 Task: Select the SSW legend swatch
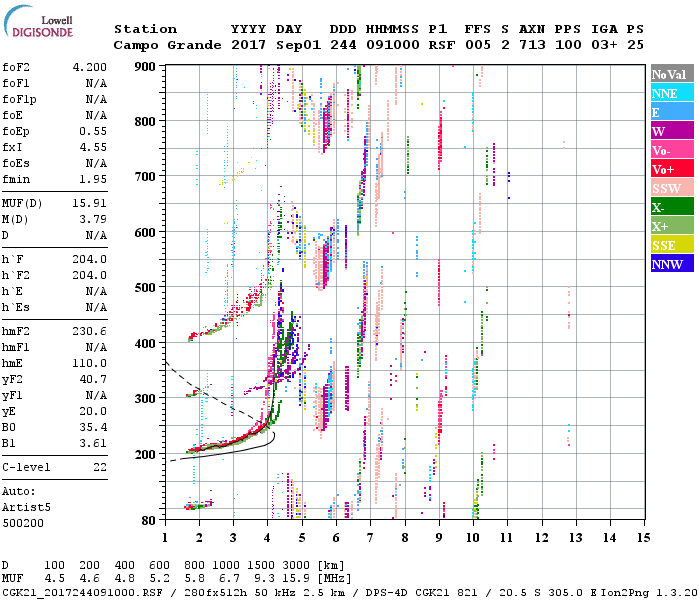pos(672,188)
